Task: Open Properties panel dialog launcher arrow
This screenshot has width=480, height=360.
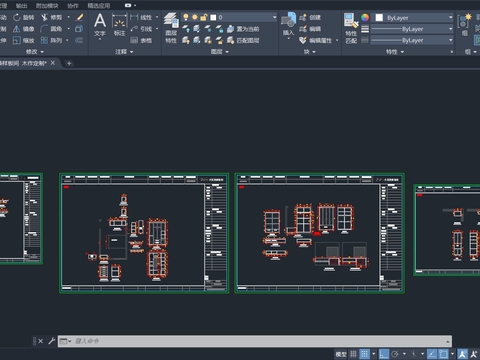Action: (452, 52)
